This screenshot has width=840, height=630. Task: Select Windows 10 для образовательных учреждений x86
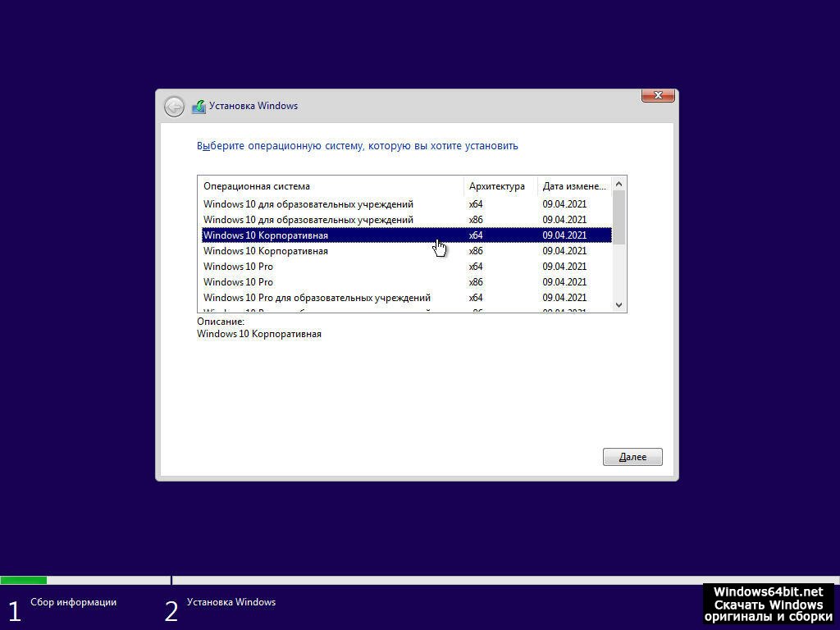pyautogui.click(x=308, y=220)
